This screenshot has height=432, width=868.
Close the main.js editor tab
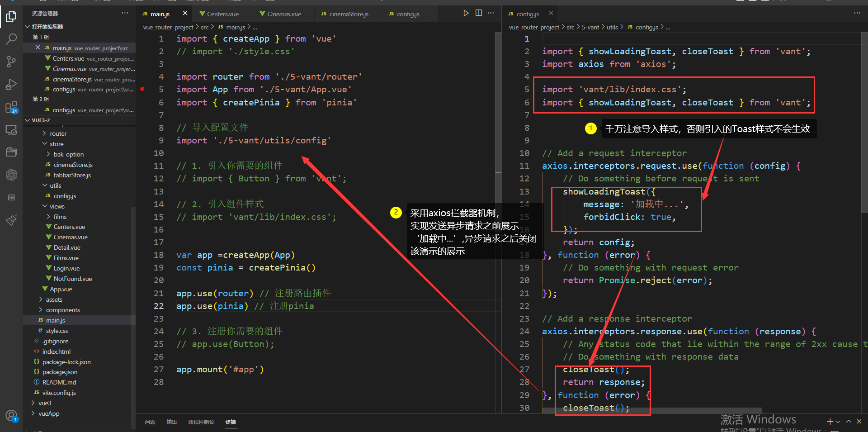(x=185, y=13)
